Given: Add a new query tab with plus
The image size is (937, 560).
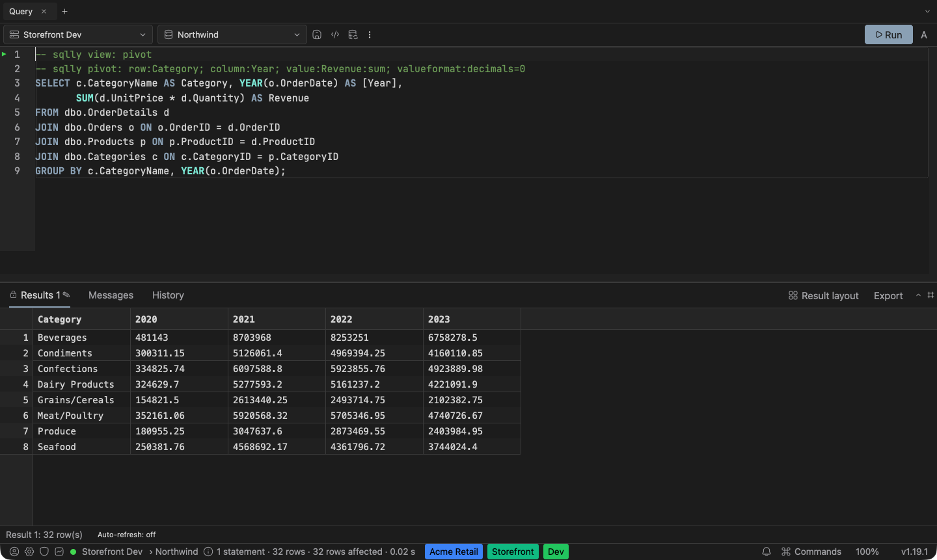Looking at the screenshot, I should pyautogui.click(x=64, y=11).
